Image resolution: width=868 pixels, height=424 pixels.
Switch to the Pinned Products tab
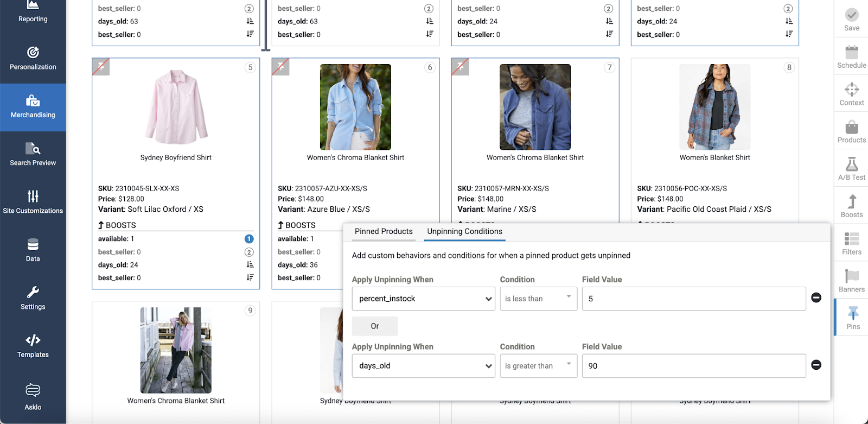click(384, 231)
